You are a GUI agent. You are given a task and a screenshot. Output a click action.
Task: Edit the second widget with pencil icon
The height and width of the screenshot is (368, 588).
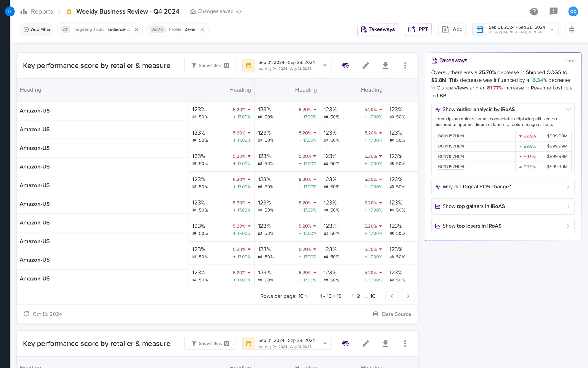365,343
